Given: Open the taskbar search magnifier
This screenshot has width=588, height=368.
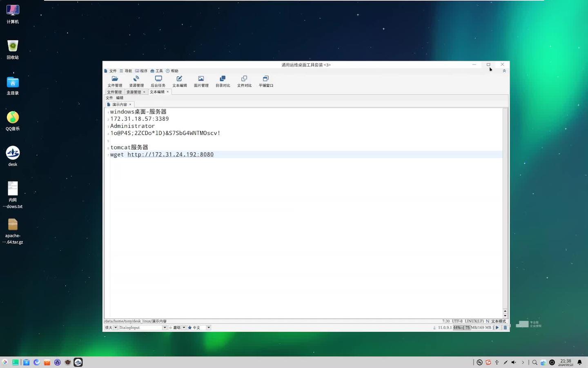Looking at the screenshot, I should pos(535,362).
